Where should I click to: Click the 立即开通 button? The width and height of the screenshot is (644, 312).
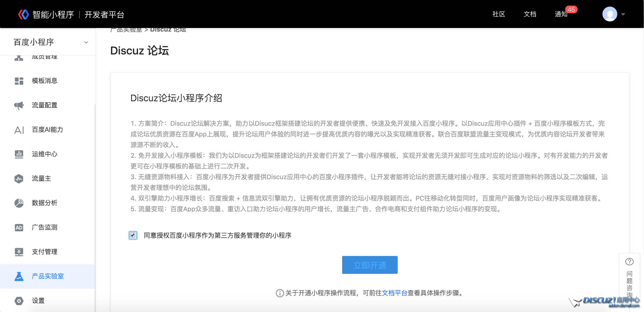tap(370, 265)
